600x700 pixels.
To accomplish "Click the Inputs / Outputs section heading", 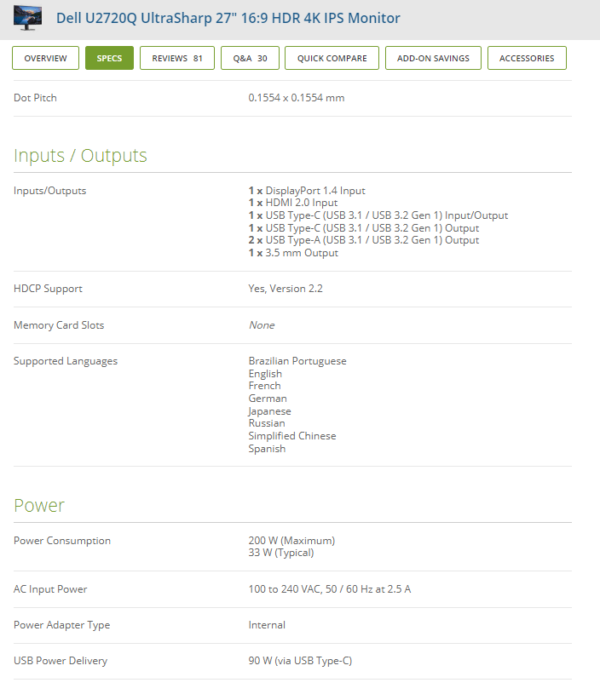I will coord(80,156).
